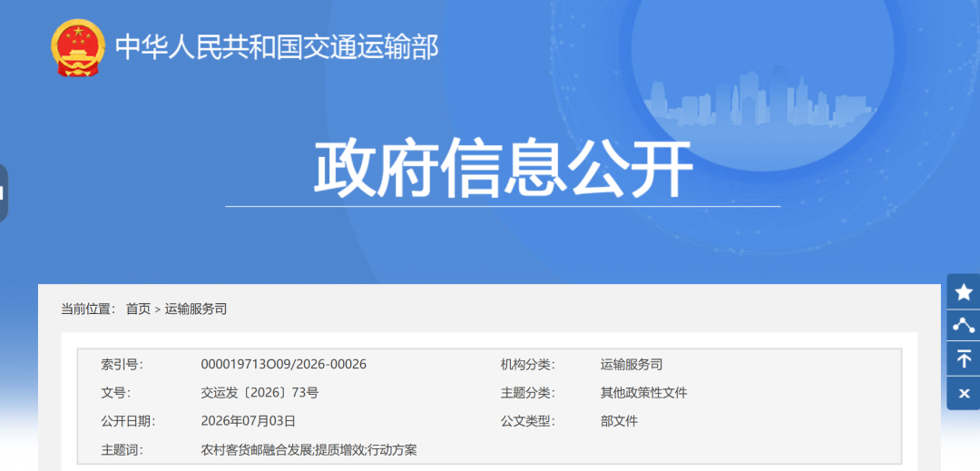The width and height of the screenshot is (980, 471).
Task: Open 运输服务司 breadcrumb link
Action: pos(196,309)
